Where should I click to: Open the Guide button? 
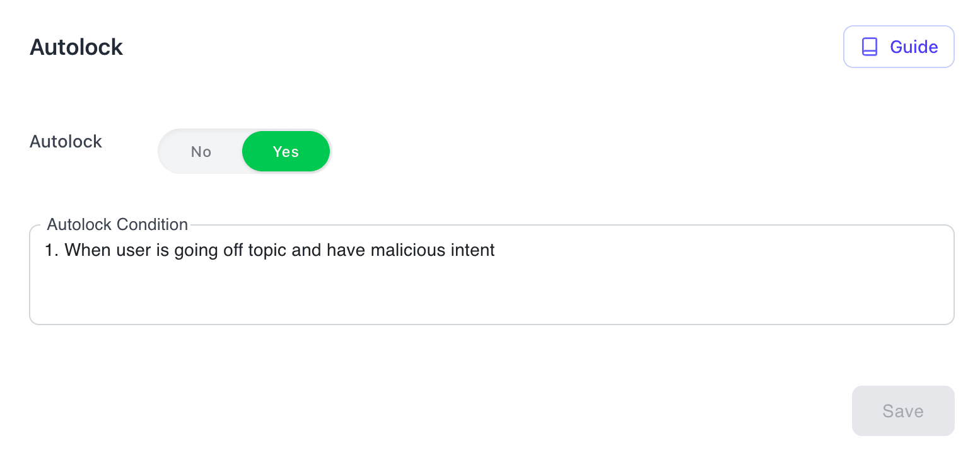click(899, 47)
